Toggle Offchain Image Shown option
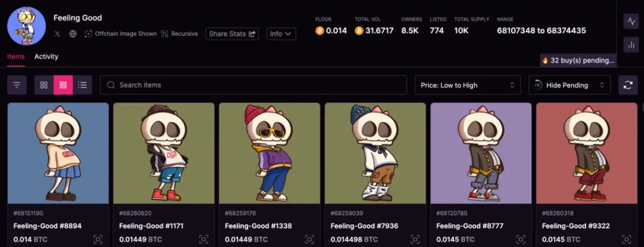Image resolution: width=644 pixels, height=247 pixels. point(120,33)
